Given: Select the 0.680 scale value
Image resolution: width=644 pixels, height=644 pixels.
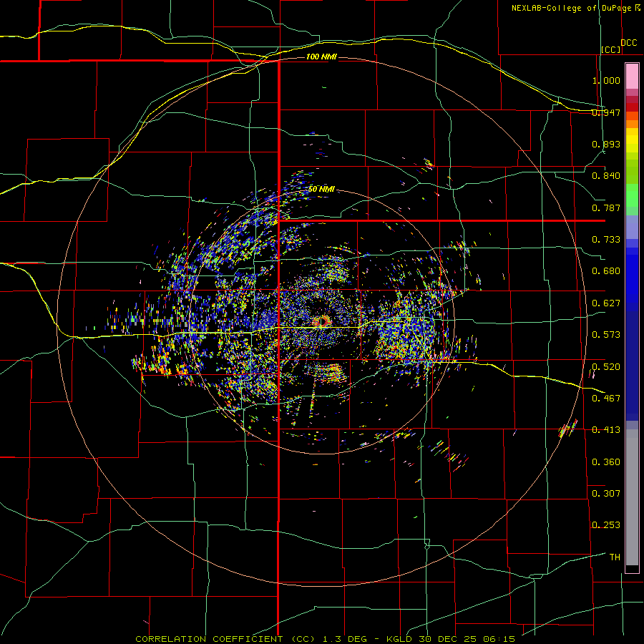Looking at the screenshot, I should [x=606, y=271].
